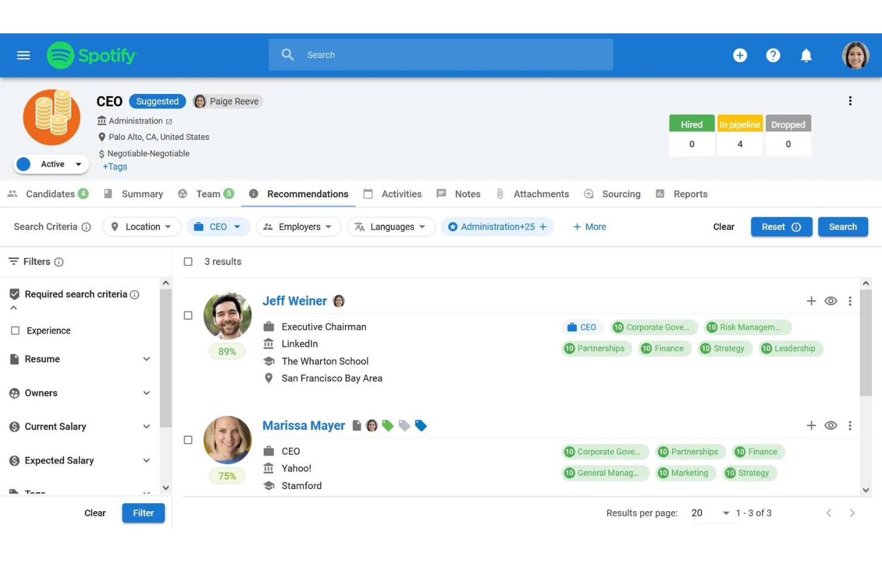Screen dimensions: 882x588
Task: Open the CEO criteria dropdown
Action: click(x=218, y=227)
